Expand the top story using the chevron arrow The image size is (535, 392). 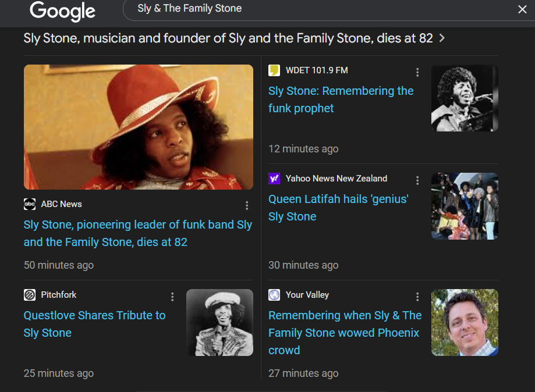coord(442,38)
